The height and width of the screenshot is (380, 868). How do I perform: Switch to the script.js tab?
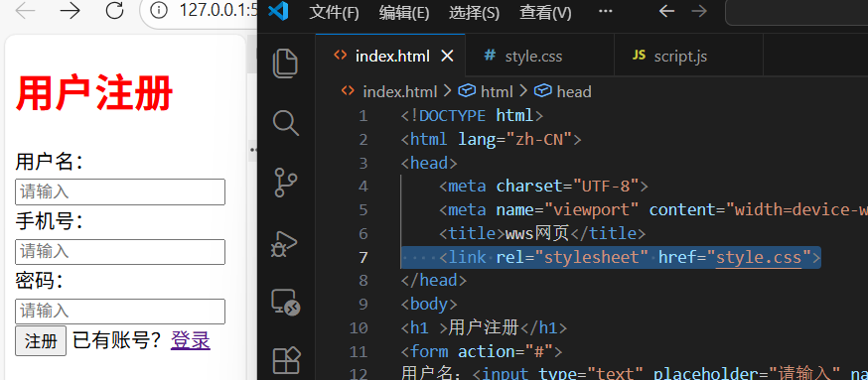(669, 56)
